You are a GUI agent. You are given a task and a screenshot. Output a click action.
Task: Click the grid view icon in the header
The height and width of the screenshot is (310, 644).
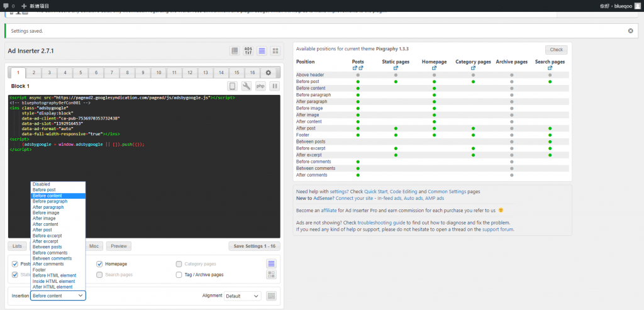(x=275, y=50)
